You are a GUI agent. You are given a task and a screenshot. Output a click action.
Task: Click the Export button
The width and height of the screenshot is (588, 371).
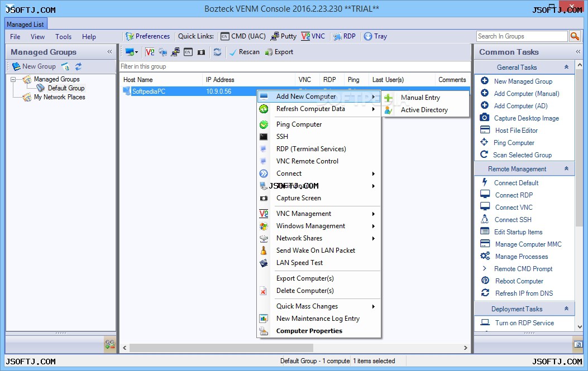click(x=279, y=52)
